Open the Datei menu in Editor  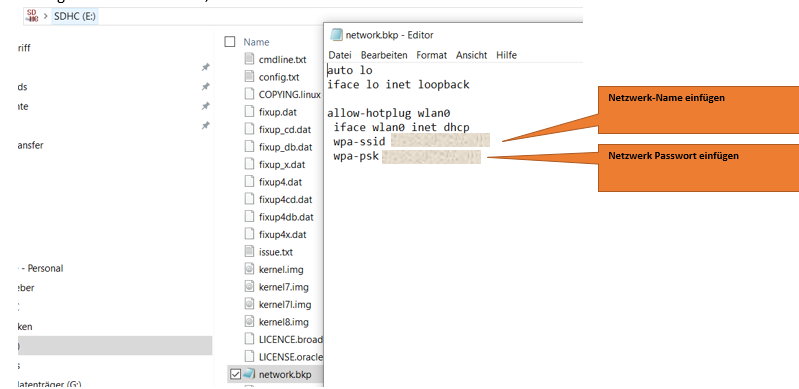[340, 55]
